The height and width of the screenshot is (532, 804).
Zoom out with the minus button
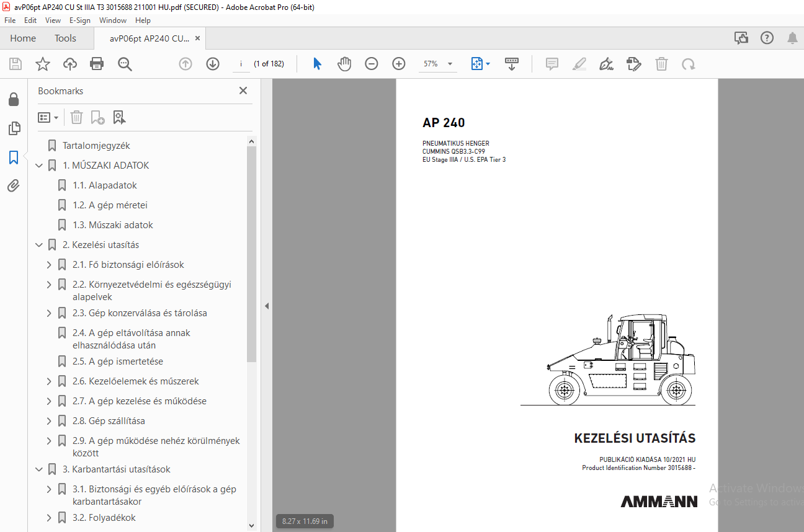coord(372,64)
